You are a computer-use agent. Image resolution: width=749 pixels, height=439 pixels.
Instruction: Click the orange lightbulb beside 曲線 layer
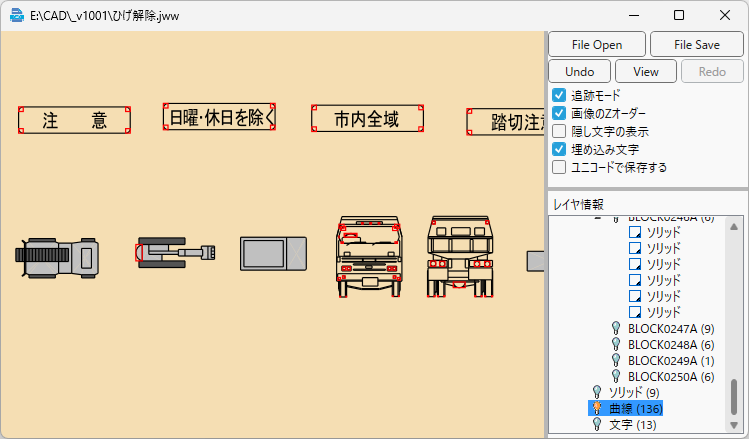[x=597, y=408]
